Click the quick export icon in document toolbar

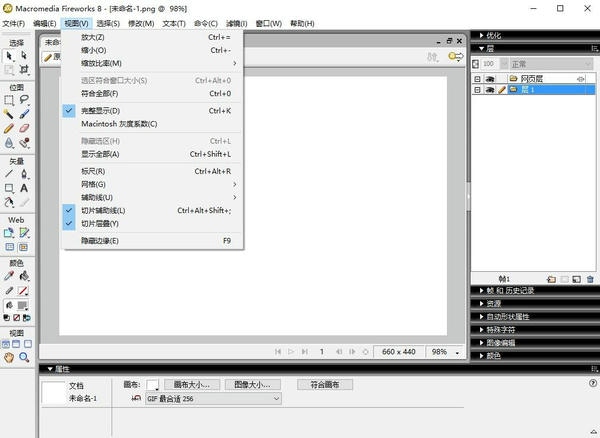click(x=455, y=57)
